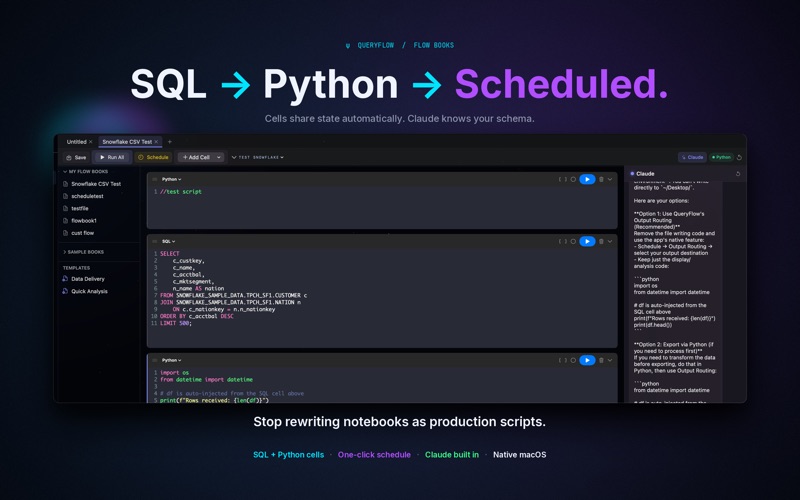Screen dimensions: 800x500
Task: Click Run All button
Action: coord(112,157)
